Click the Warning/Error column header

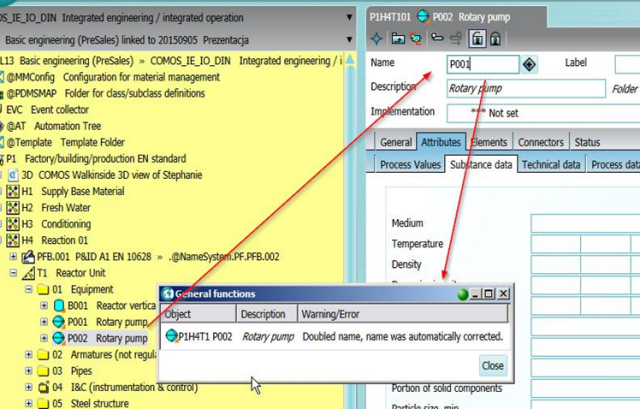tap(402, 314)
